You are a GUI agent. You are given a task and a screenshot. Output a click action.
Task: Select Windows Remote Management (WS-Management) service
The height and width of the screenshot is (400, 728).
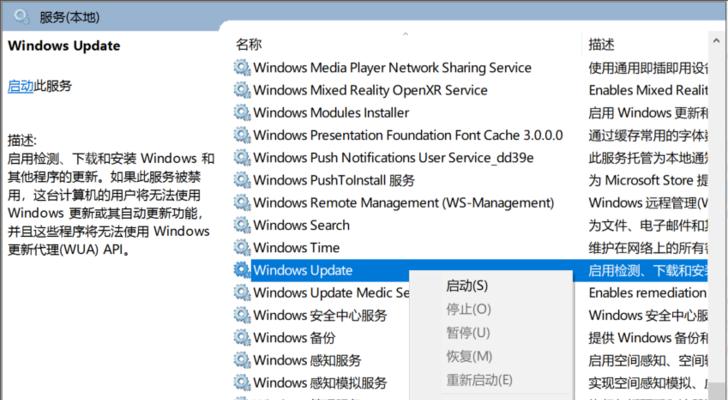403,203
